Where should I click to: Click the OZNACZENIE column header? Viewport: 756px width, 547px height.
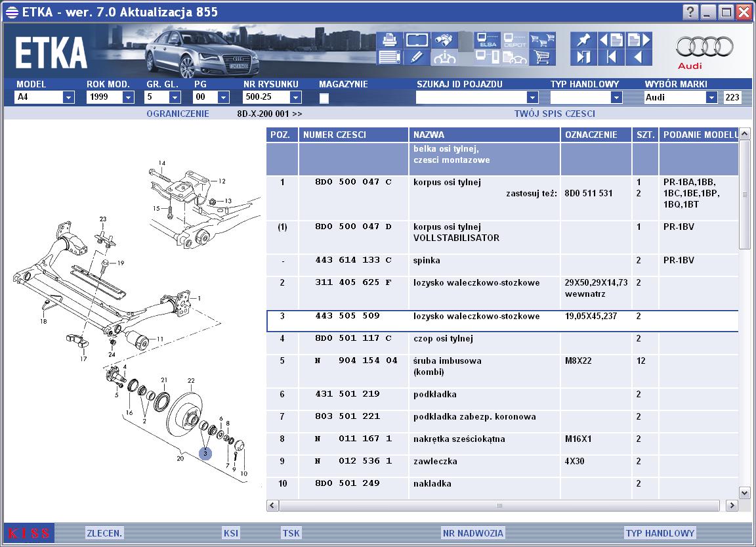click(596, 135)
